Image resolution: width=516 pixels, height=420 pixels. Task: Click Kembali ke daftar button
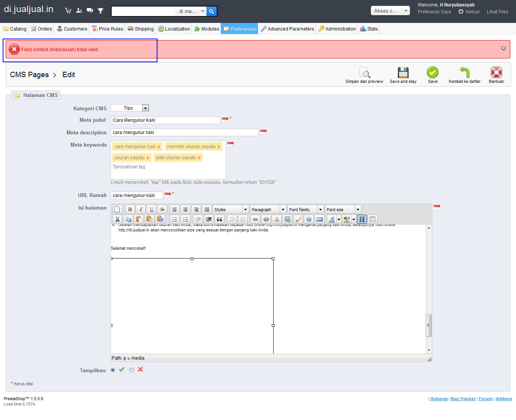pos(464,75)
